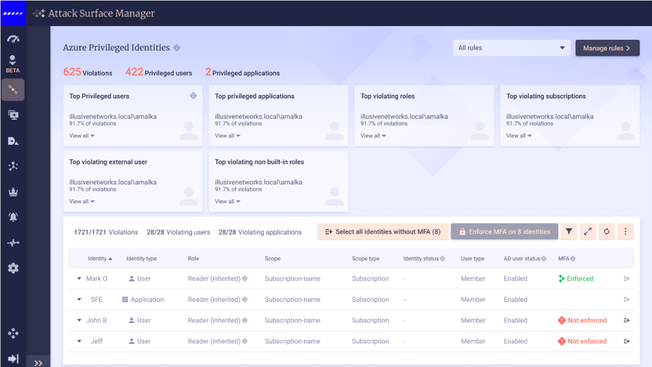This screenshot has height=367, width=652.
Task: Click the row action icon for Jeff
Action: (x=627, y=341)
